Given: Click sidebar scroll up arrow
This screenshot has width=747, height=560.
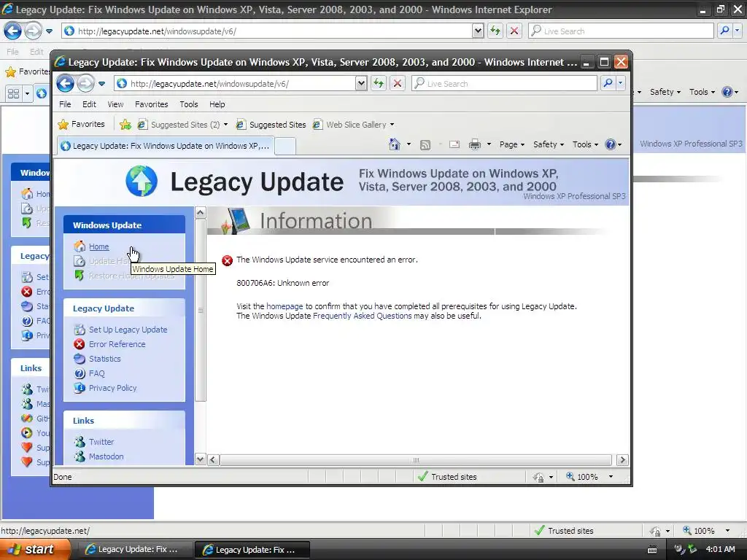Looking at the screenshot, I should [201, 212].
